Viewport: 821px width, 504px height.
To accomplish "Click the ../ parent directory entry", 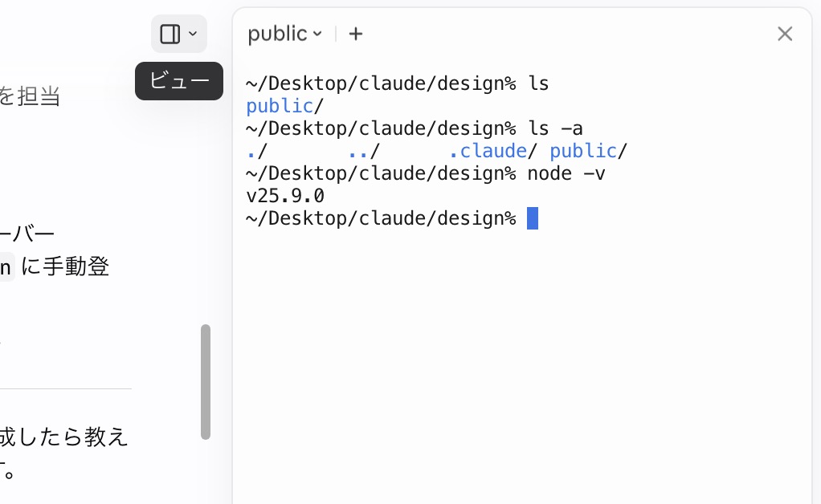I will (363, 151).
